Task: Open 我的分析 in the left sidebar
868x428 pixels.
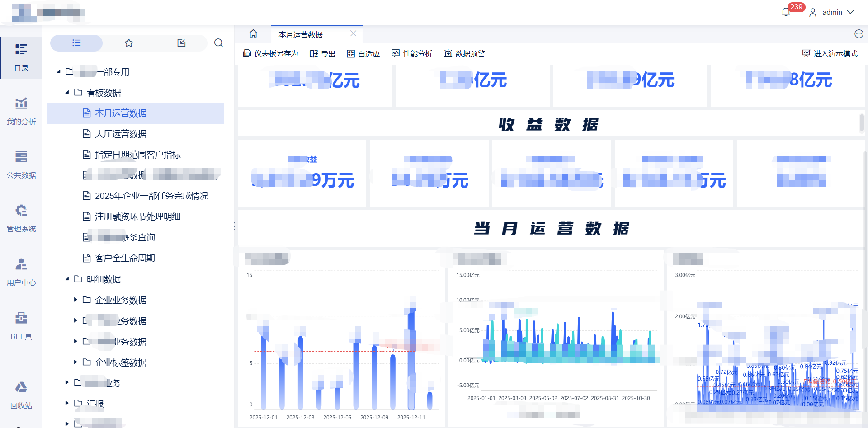Action: 21,111
